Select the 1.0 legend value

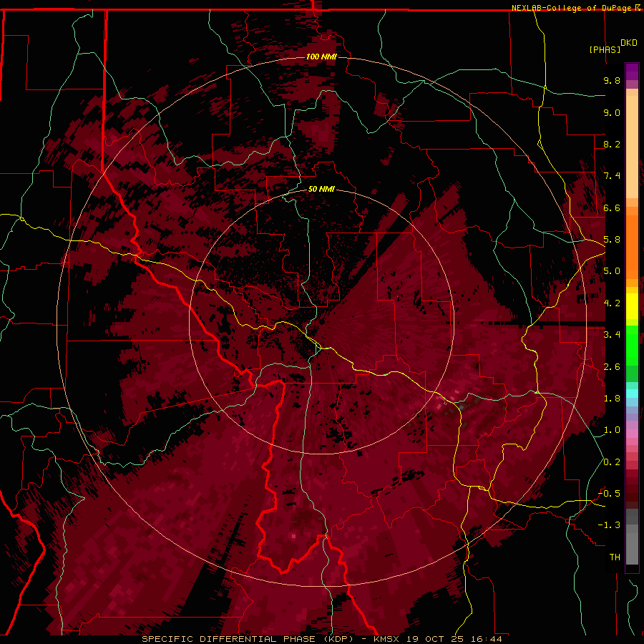(x=612, y=430)
